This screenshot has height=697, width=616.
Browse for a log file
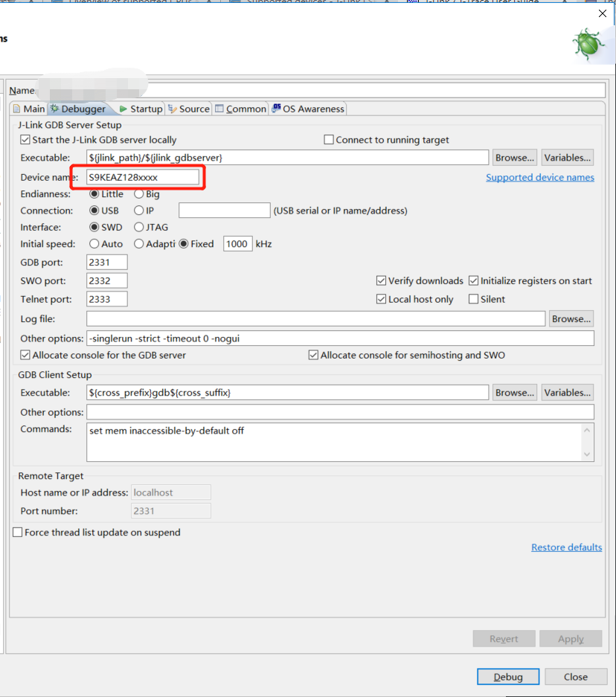point(571,319)
